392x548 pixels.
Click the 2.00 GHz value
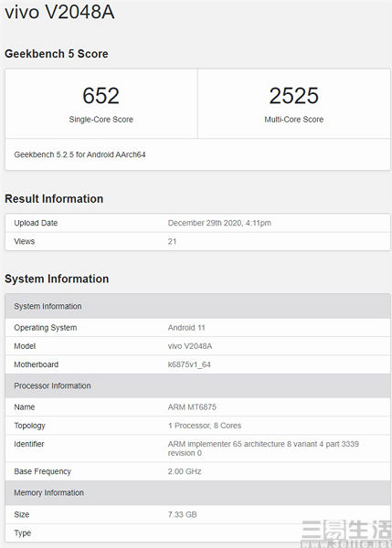[x=185, y=471]
